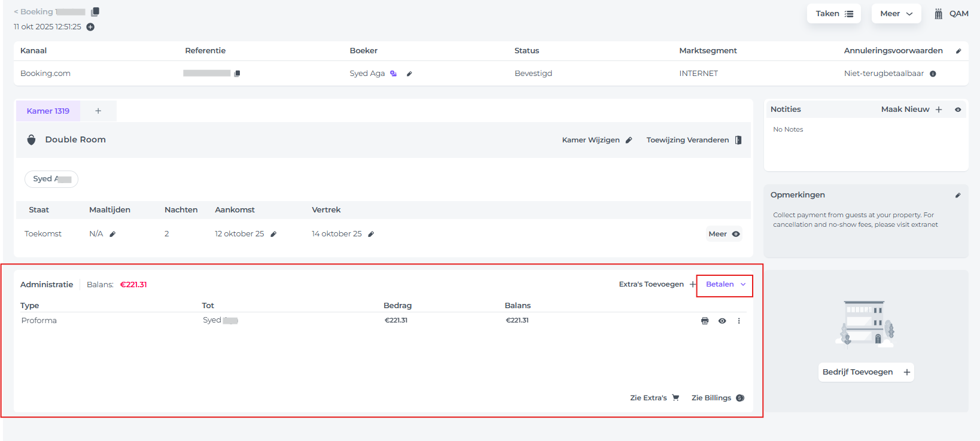980x441 pixels.
Task: Copy the booking number with the copy icon
Action: click(95, 12)
